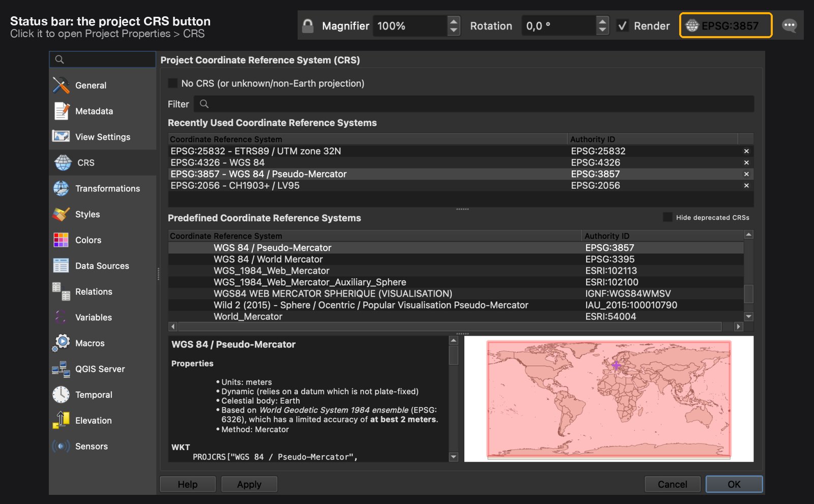Sort predefined list by Coordinate Reference System header
814x504 pixels.
(375, 235)
